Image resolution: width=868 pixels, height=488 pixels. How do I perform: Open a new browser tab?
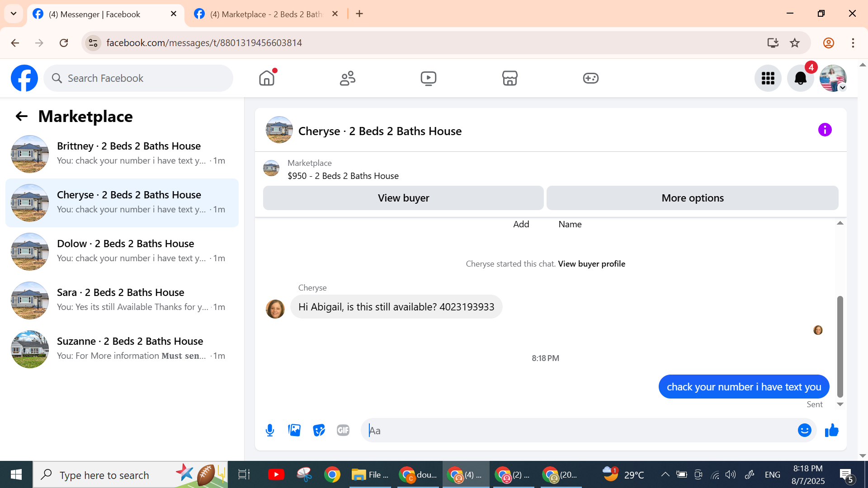tap(359, 14)
